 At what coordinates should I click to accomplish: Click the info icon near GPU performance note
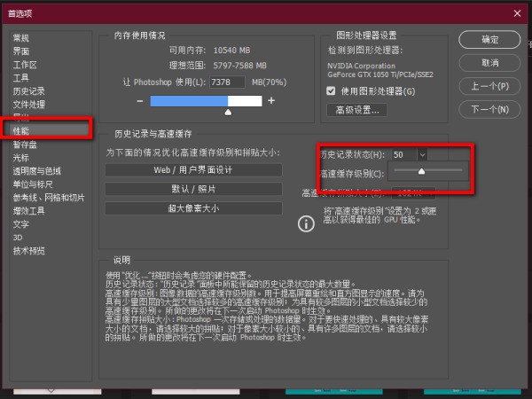[x=307, y=223]
